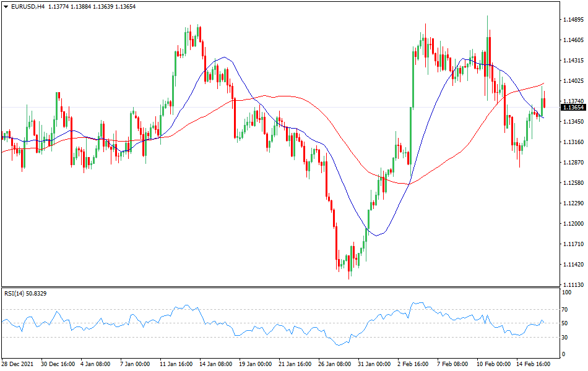
Task: Click the 30 level in RSI panel
Action: coord(573,337)
